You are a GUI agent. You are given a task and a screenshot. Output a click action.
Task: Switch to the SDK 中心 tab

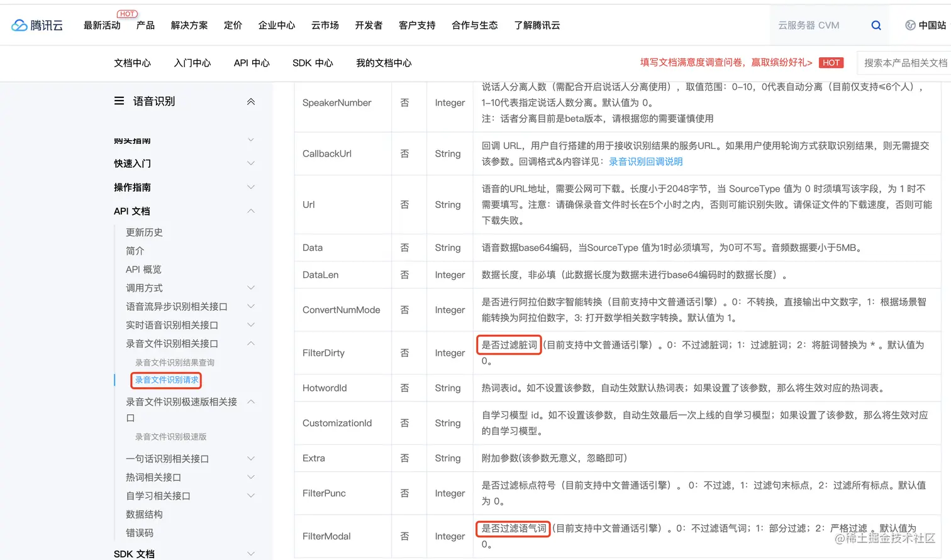313,63
